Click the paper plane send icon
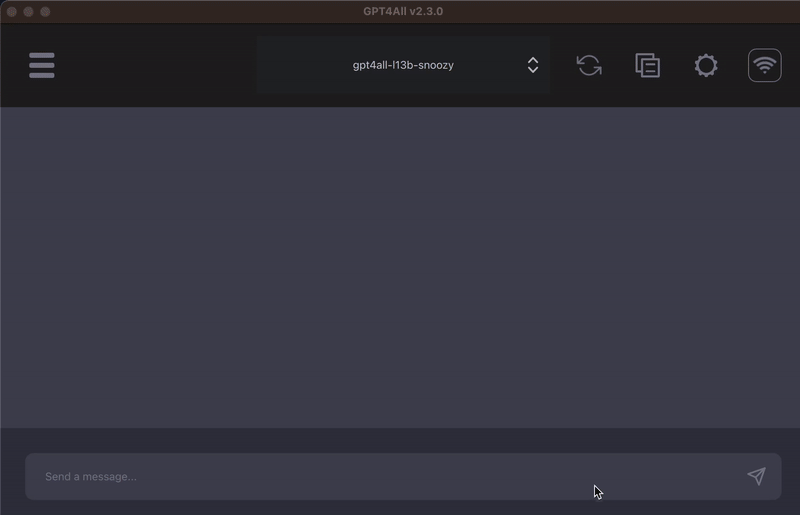 pos(756,476)
